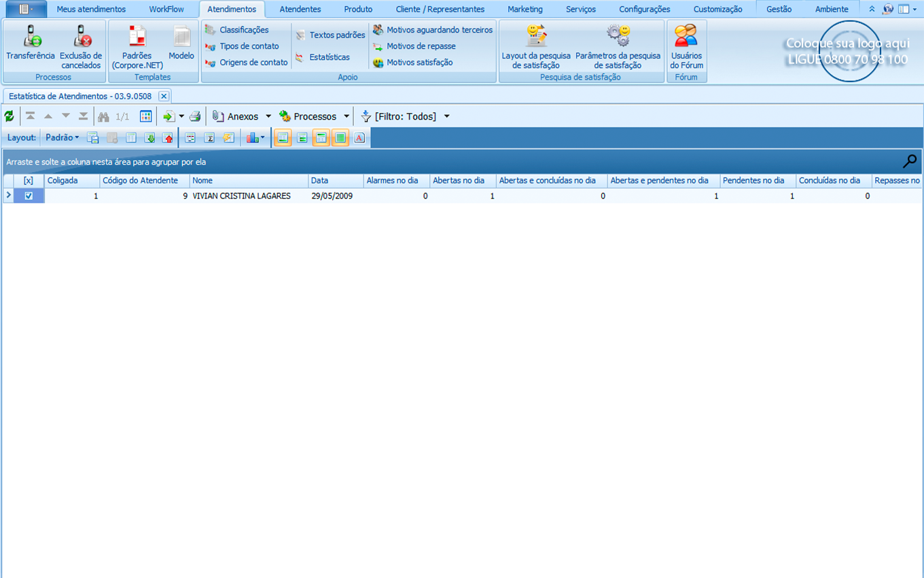Click the magnifier search icon in grid
924x578 pixels.
[x=909, y=161]
